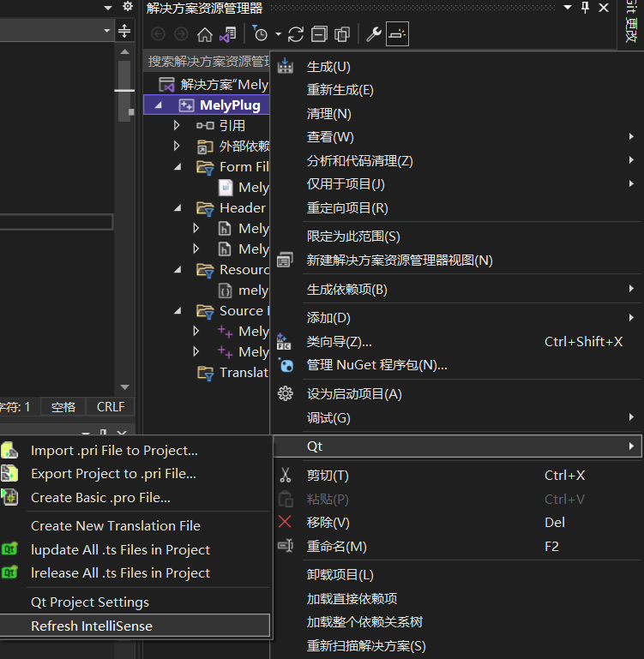Click the settings gear at top left

(x=128, y=6)
